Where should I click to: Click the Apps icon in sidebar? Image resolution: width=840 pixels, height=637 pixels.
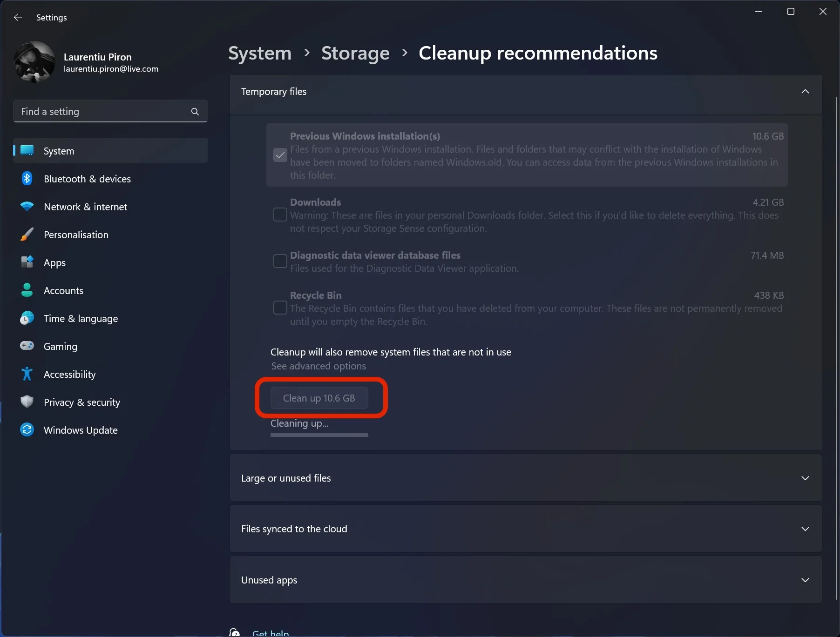[x=27, y=262]
